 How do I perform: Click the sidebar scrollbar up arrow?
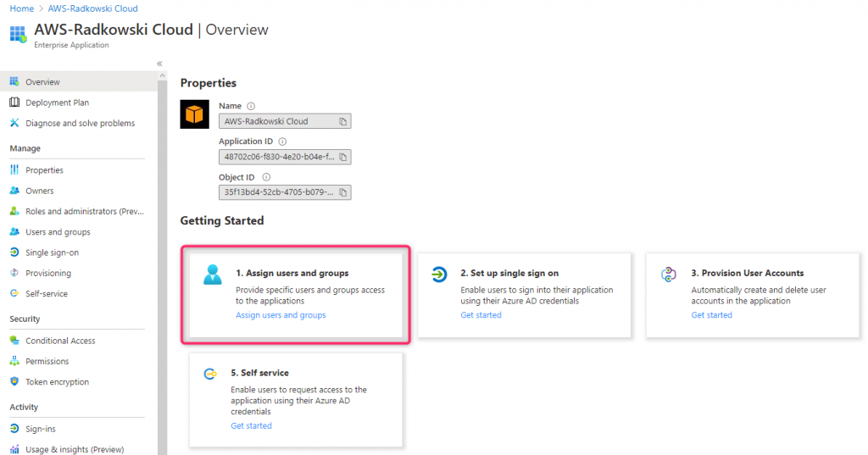click(x=162, y=75)
